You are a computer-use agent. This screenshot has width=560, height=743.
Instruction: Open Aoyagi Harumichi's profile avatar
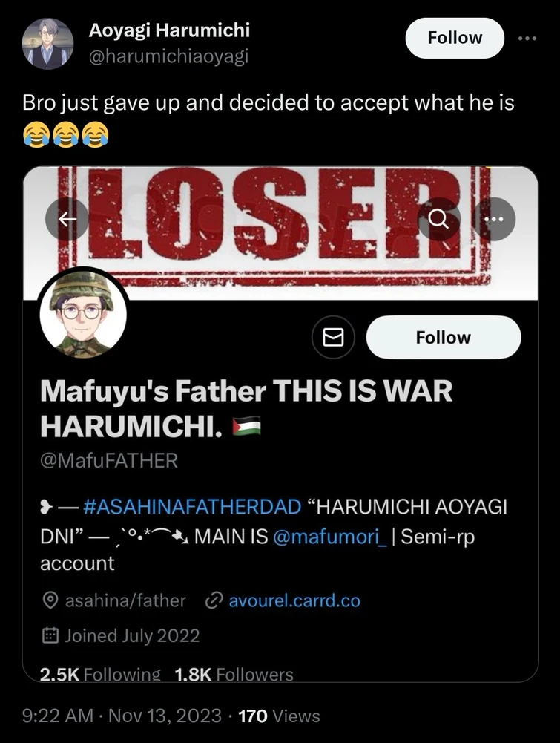tap(47, 44)
